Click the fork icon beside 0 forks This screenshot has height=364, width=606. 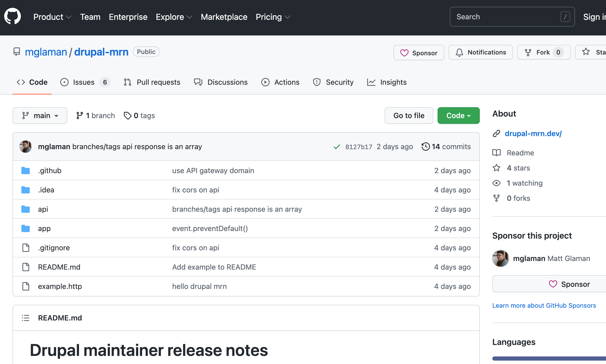click(x=496, y=198)
